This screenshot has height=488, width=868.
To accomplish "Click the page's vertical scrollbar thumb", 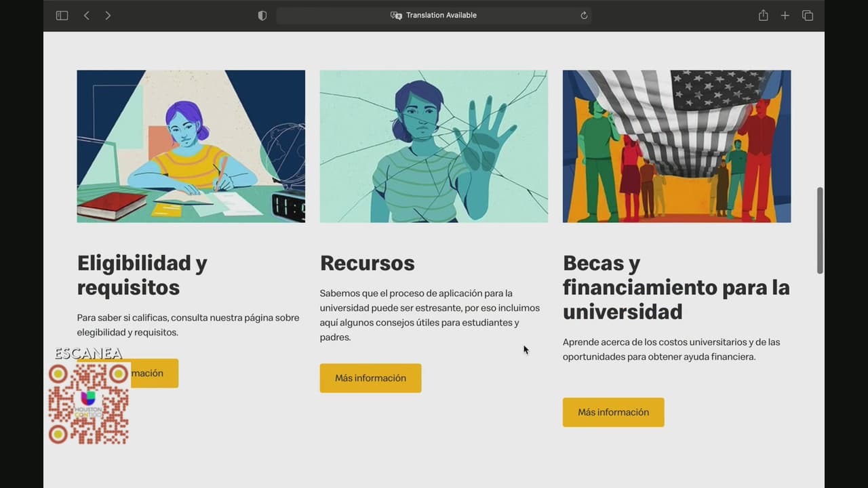I will click(x=820, y=230).
